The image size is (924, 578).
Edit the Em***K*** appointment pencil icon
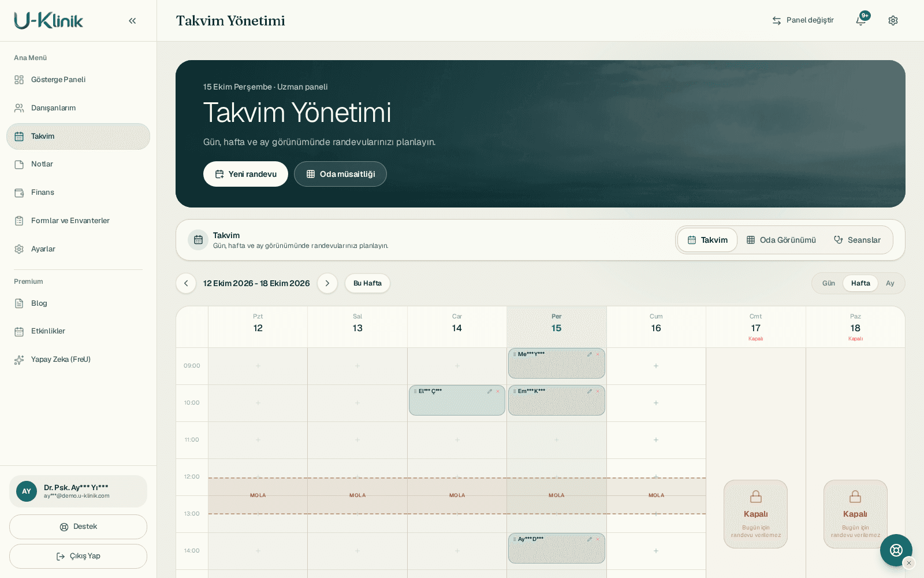point(590,391)
